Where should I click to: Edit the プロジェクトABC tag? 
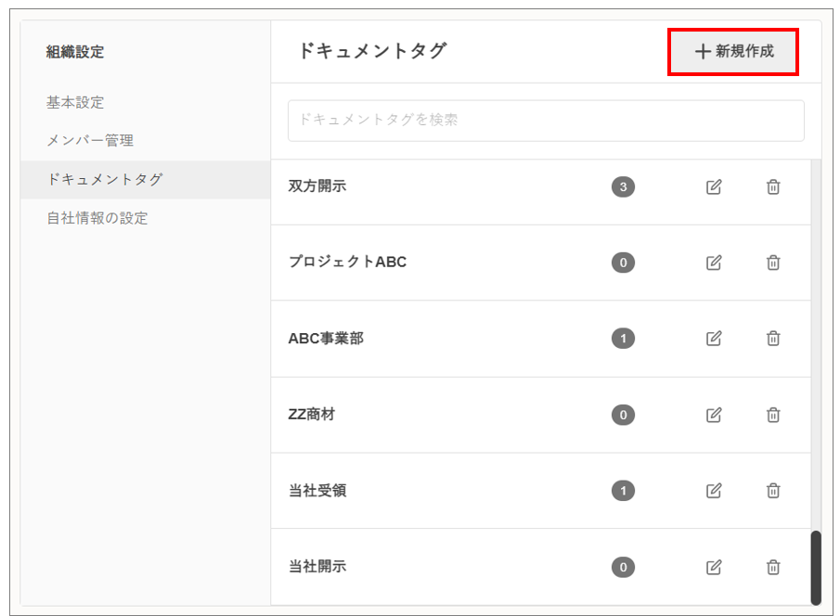coord(714,263)
